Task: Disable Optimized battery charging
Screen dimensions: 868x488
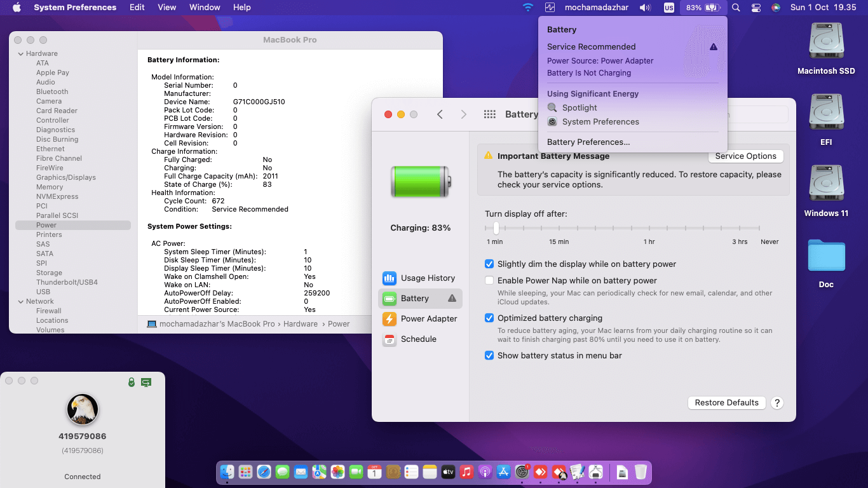Action: click(489, 318)
